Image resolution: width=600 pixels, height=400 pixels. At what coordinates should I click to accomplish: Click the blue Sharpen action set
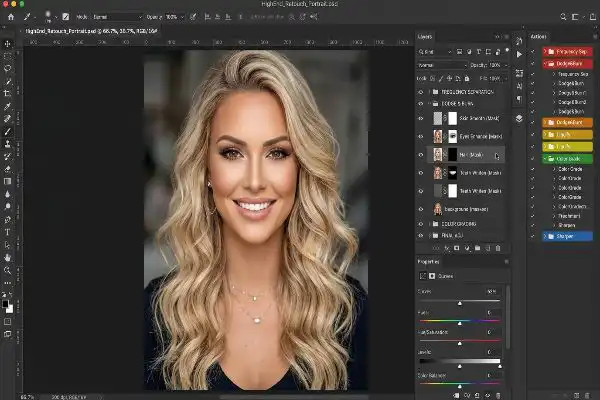(x=567, y=236)
